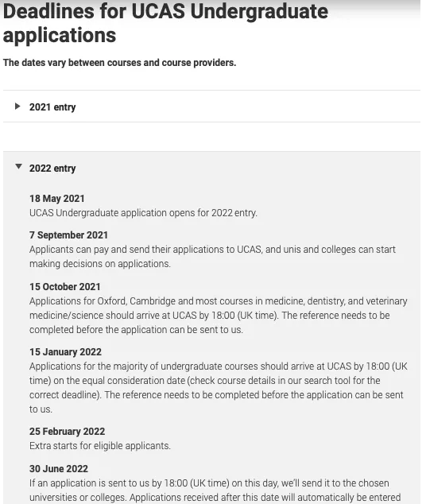Click the 15 October 2021 date heading
The image size is (426, 504).
click(65, 287)
